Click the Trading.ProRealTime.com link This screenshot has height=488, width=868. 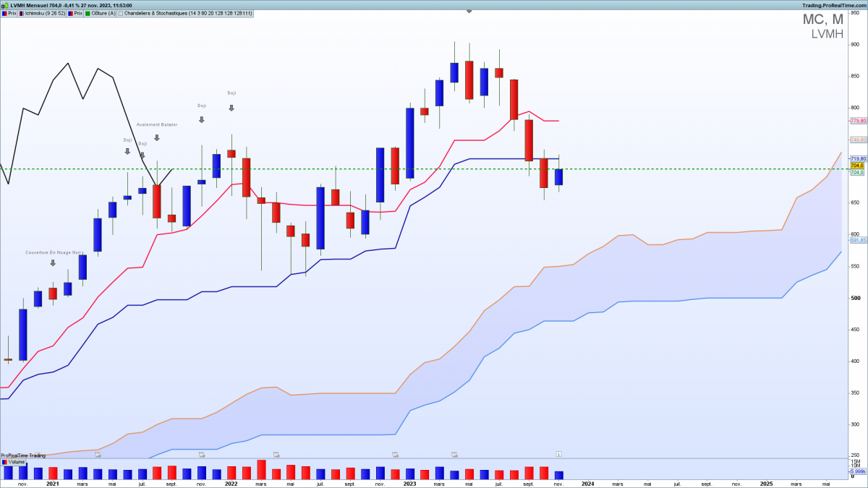point(833,4)
